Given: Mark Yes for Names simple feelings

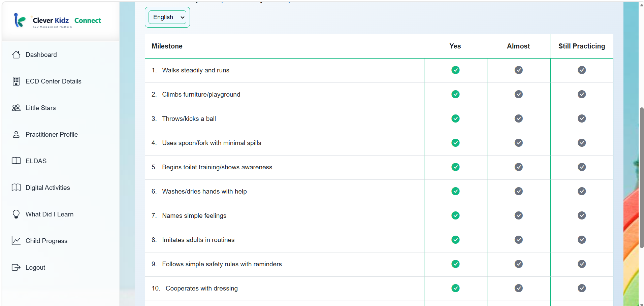Looking at the screenshot, I should (455, 215).
